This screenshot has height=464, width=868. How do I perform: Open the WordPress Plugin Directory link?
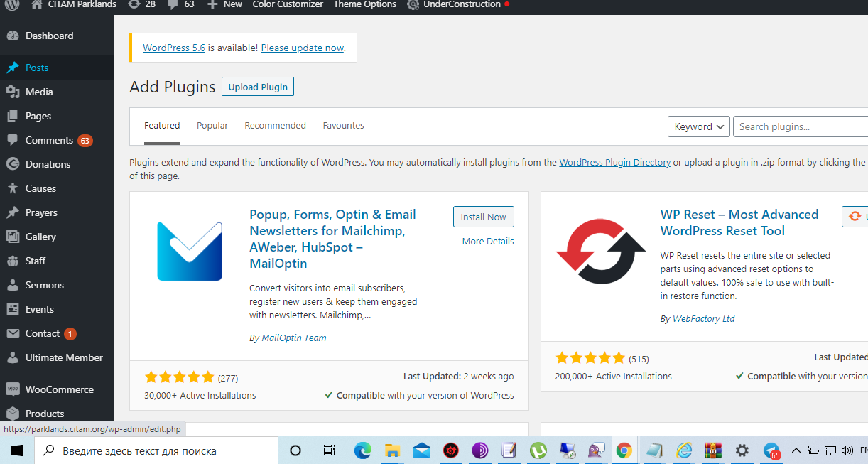click(x=615, y=162)
